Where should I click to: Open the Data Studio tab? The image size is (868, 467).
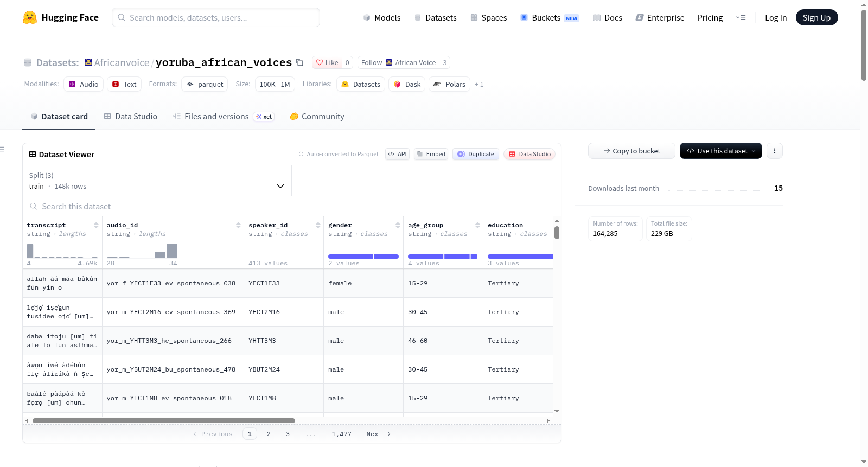[x=131, y=117]
